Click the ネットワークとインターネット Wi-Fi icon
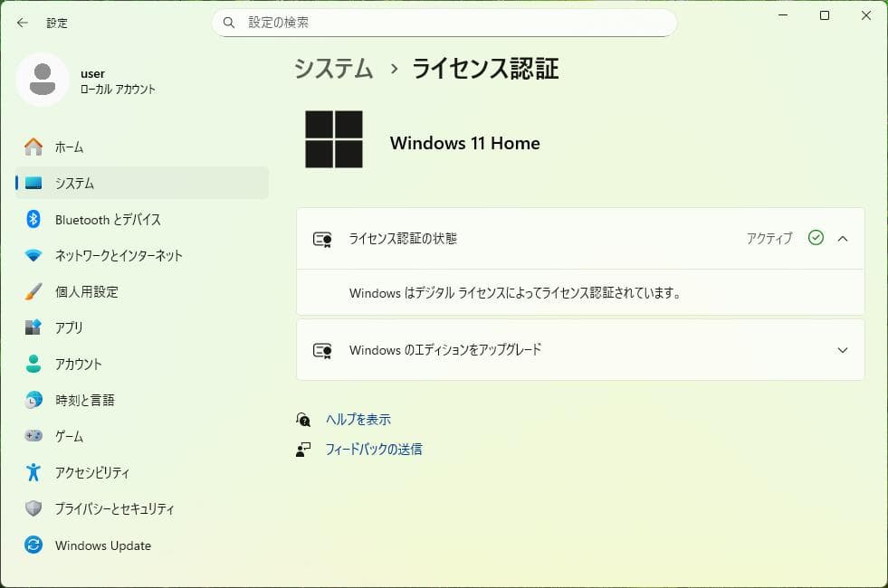This screenshot has width=888, height=588. [33, 256]
